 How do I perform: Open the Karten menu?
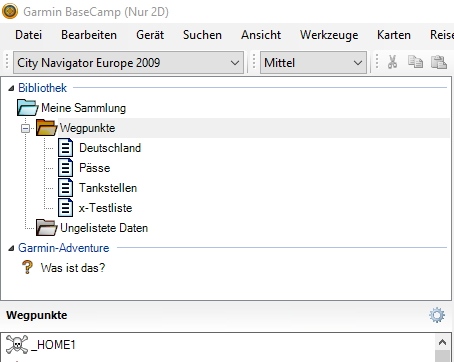coord(394,35)
